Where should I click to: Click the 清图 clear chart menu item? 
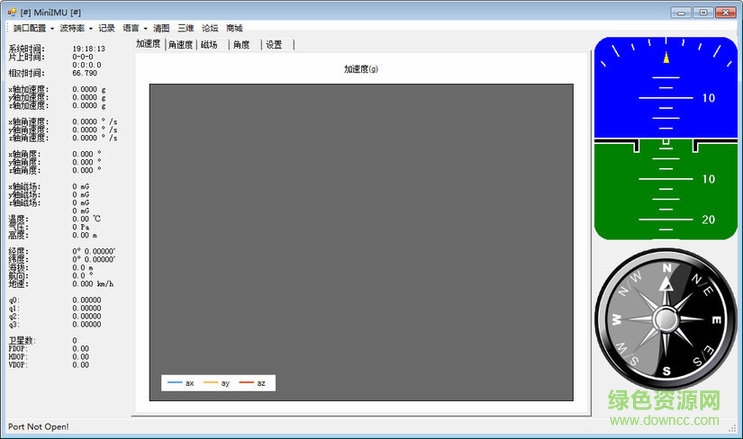click(x=161, y=28)
